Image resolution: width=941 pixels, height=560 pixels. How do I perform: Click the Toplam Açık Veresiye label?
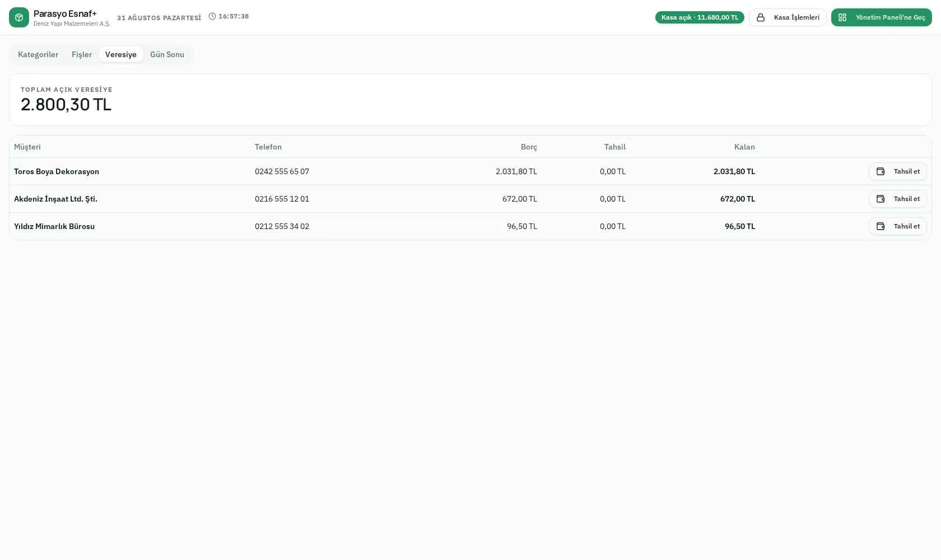click(67, 90)
